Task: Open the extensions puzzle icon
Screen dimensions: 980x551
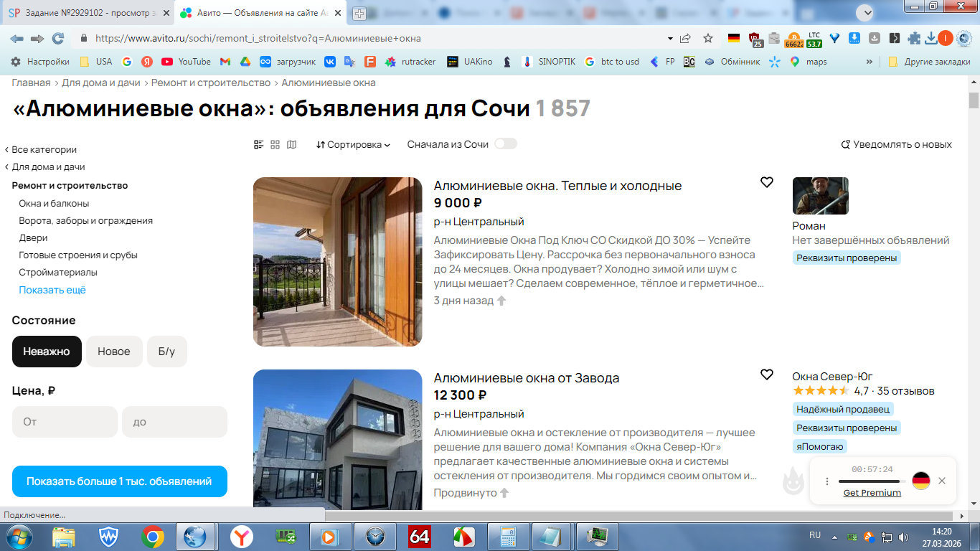Action: pyautogui.click(x=914, y=38)
